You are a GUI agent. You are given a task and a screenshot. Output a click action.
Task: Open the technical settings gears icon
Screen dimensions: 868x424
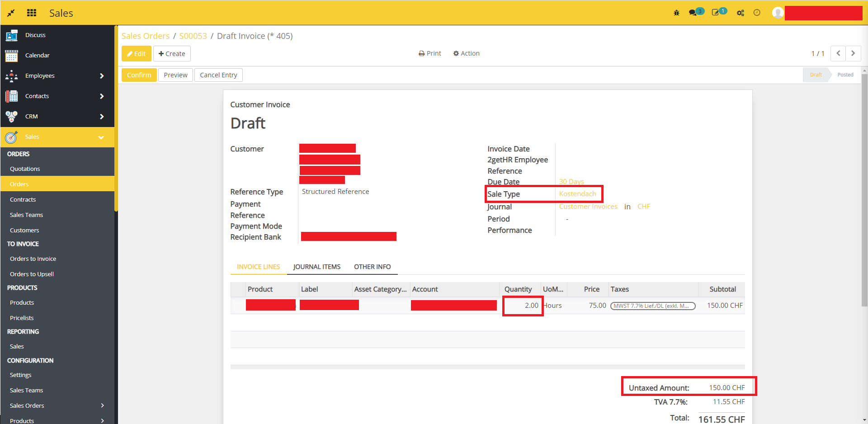coord(741,13)
